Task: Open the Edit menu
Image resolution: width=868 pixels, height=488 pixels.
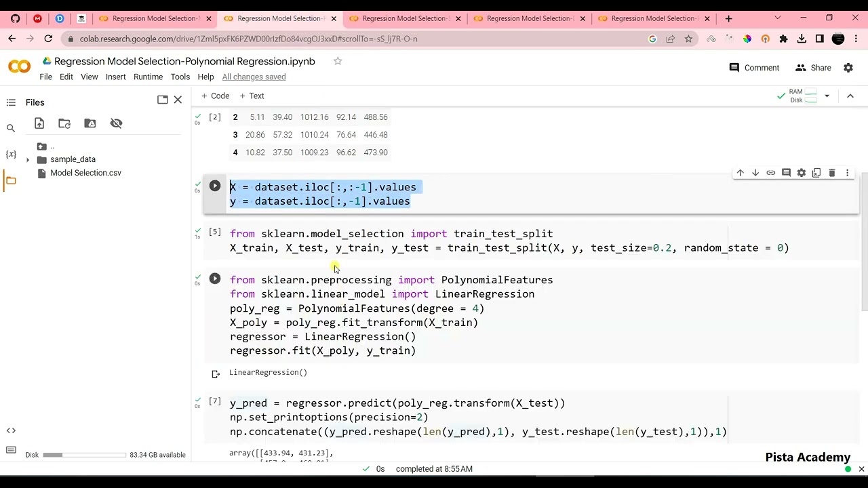Action: [x=66, y=77]
